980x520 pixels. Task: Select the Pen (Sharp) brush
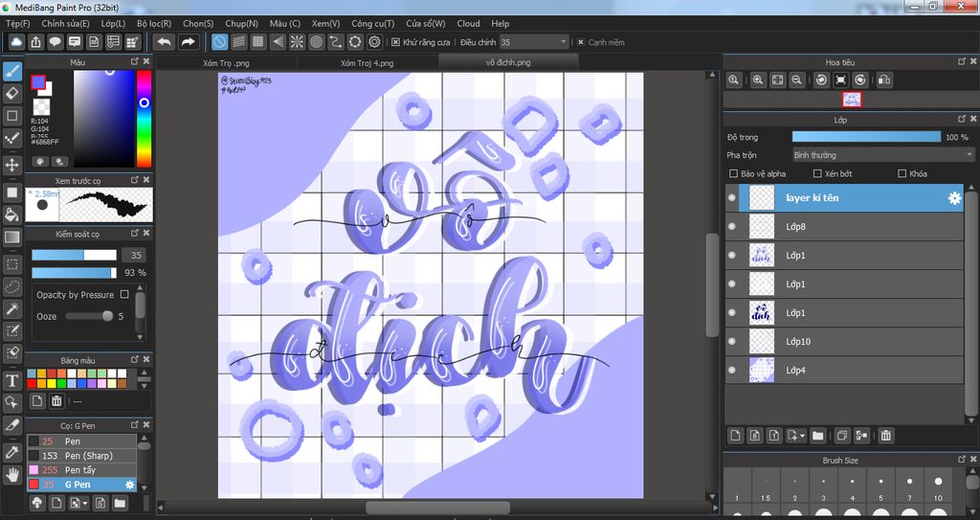(x=81, y=456)
